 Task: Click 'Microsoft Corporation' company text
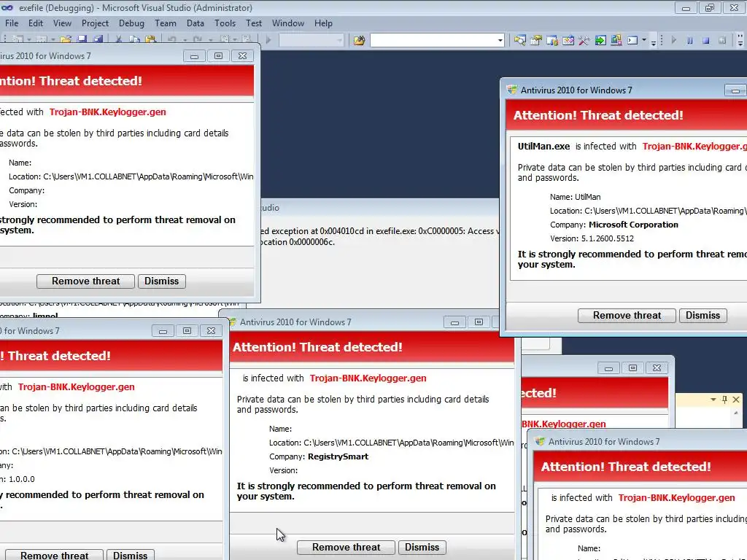click(x=633, y=225)
